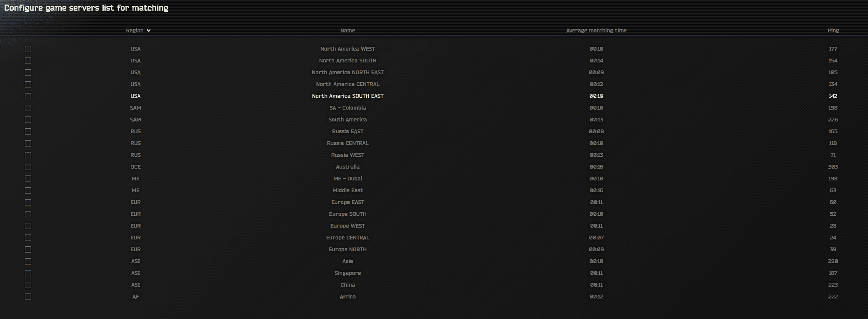Viewport: 868px width, 319px height.
Task: Click the North America SOUTH EAST name
Action: [x=348, y=96]
